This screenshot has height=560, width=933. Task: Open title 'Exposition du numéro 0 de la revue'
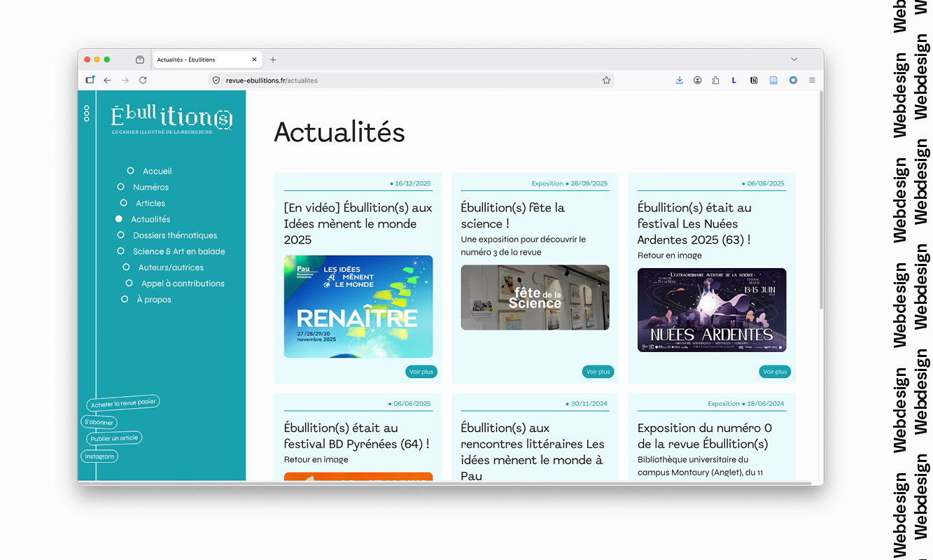(x=705, y=436)
